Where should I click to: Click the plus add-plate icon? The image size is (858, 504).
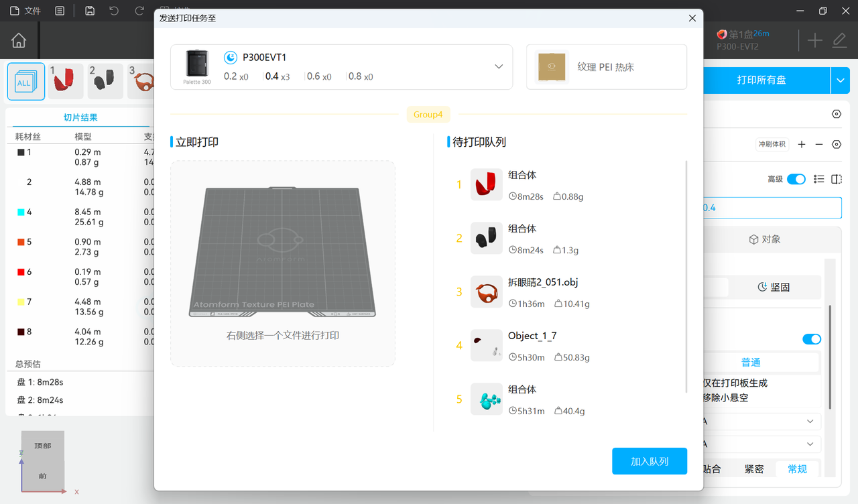pos(814,41)
